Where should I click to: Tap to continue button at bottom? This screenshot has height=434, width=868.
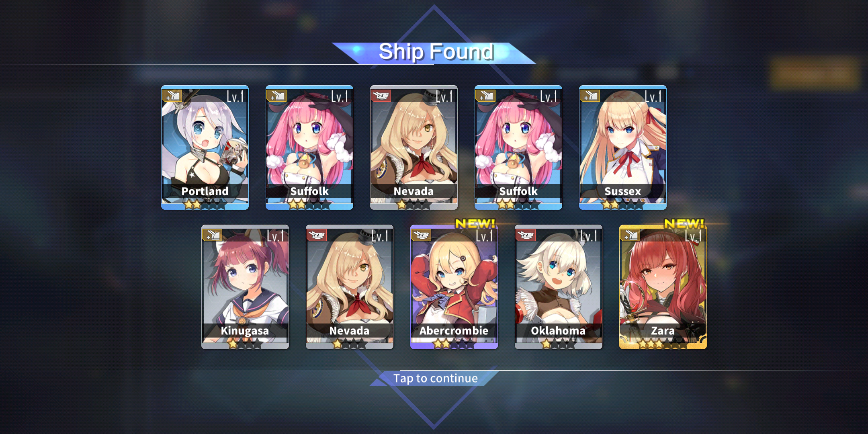click(436, 378)
